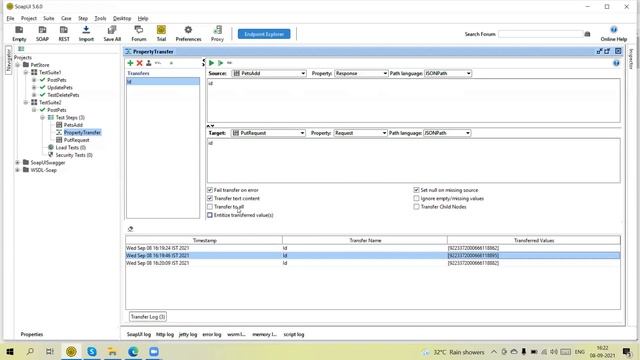Open the http log tab
This screenshot has height=360, width=640.
coord(165,334)
